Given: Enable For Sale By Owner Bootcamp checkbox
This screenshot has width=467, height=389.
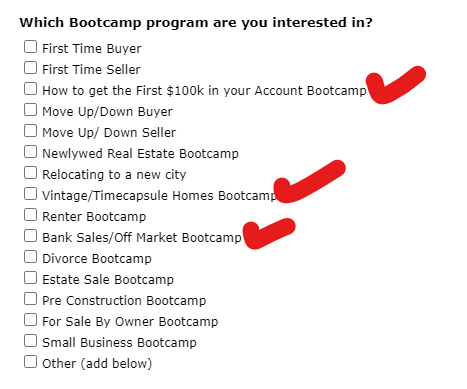Looking at the screenshot, I should 30,320.
